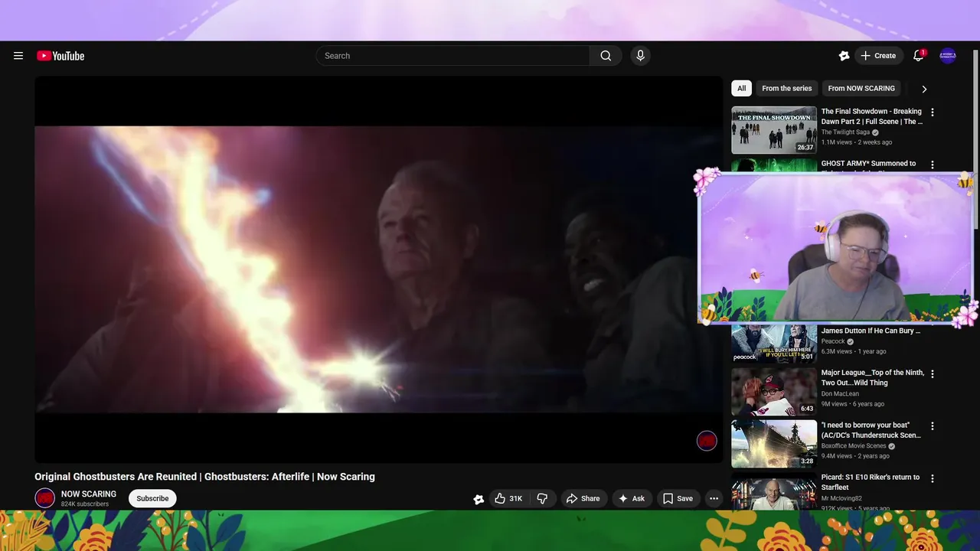Open the sparkle icon next to Create
Screen dimensions: 980x551
coord(844,56)
